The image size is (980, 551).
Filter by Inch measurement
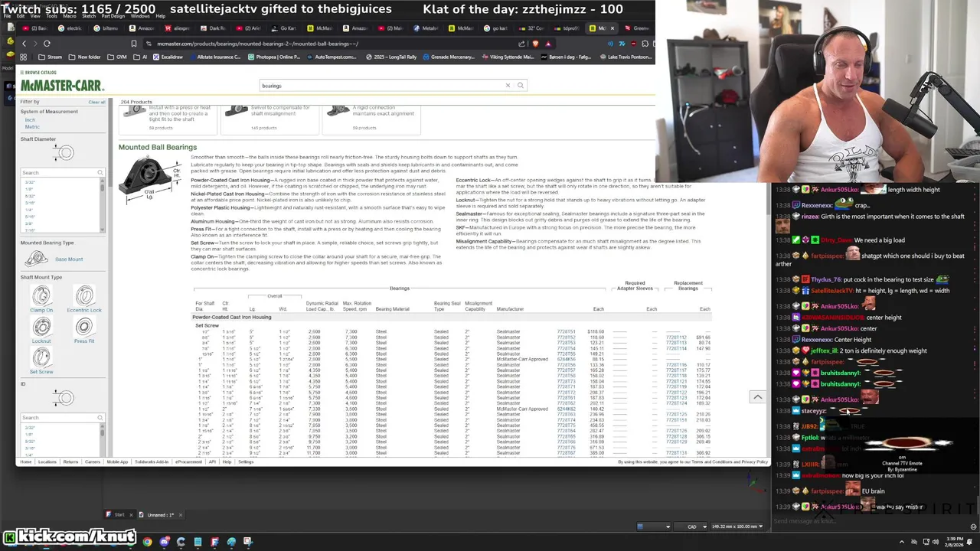30,120
